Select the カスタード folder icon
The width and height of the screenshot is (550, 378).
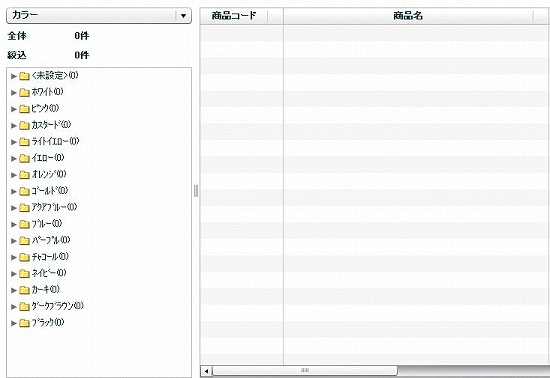coord(24,126)
